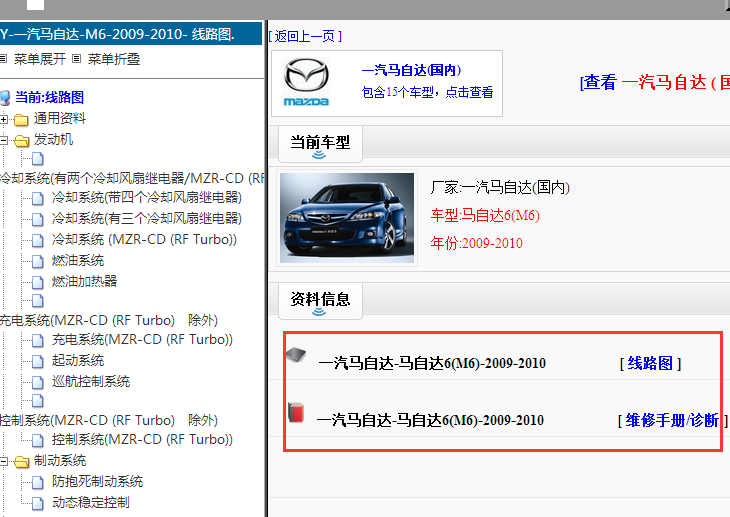This screenshot has height=517, width=730.
Task: Click the page icon of 冷却系统(带四个冷却风扇继电器)
Action: click(38, 199)
